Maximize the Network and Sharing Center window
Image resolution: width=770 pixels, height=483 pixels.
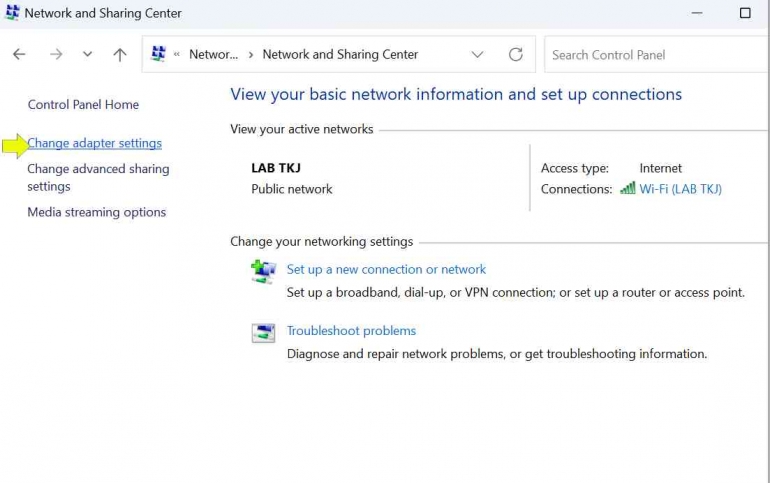click(745, 13)
